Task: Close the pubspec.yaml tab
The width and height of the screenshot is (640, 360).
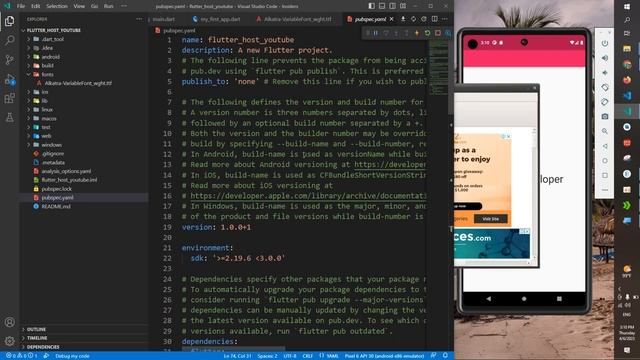Action: click(x=391, y=19)
